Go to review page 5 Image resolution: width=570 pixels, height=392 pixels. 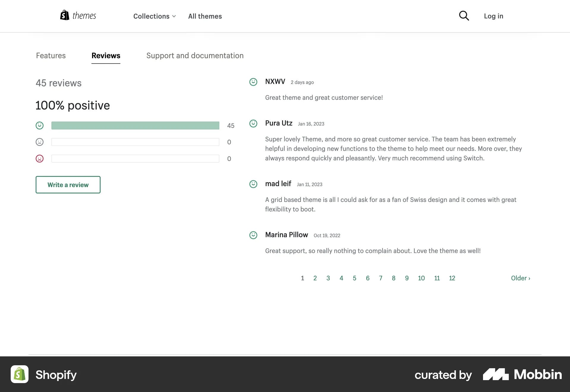(354, 278)
